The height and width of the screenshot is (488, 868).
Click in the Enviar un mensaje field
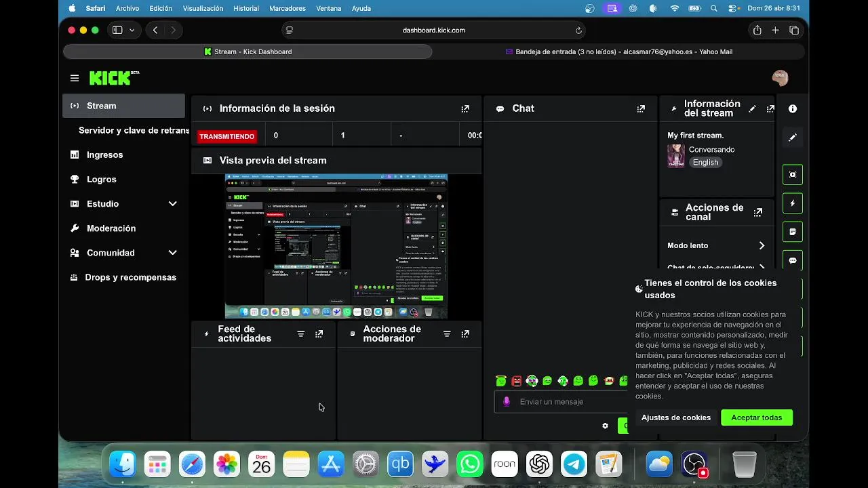pos(561,402)
